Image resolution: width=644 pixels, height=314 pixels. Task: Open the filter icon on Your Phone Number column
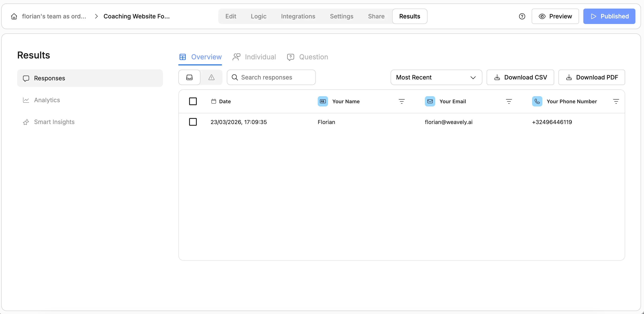(616, 101)
